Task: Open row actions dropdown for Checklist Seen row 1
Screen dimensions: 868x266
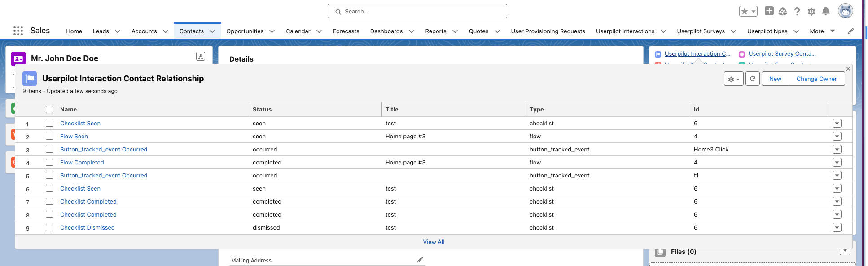Action: [x=837, y=123]
